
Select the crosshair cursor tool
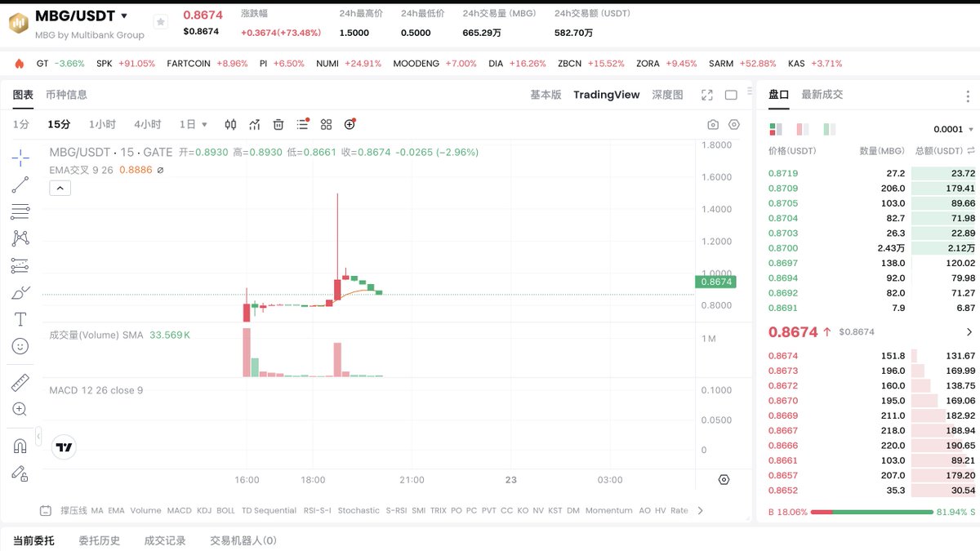pyautogui.click(x=20, y=157)
